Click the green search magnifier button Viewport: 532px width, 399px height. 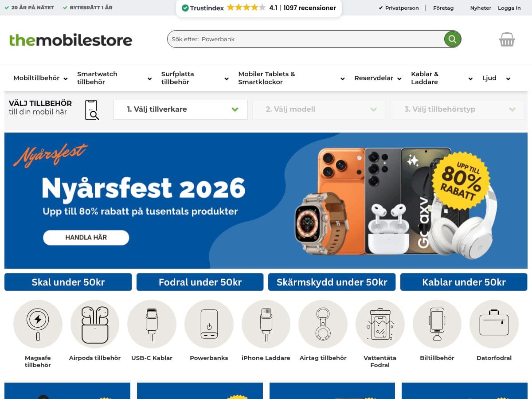452,39
